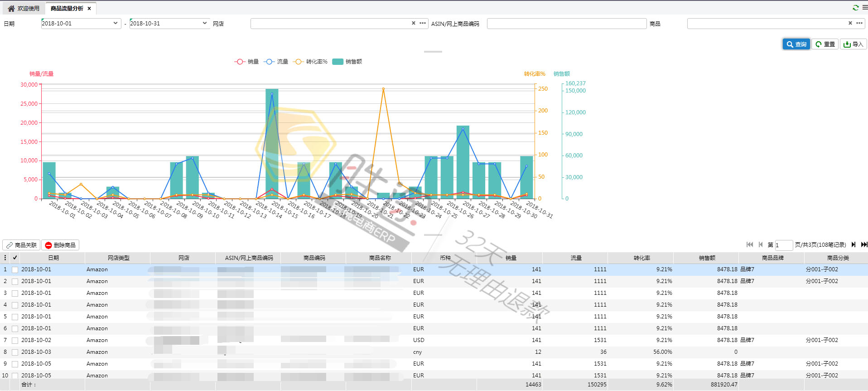Check the checkbox for row 7
The height and width of the screenshot is (391, 868).
pos(15,340)
